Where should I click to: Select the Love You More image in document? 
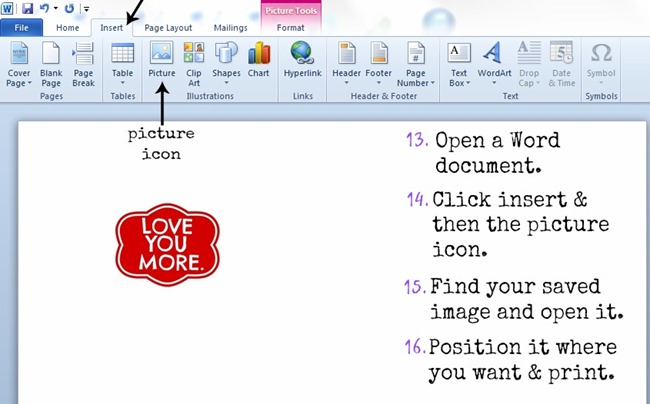[x=167, y=245]
